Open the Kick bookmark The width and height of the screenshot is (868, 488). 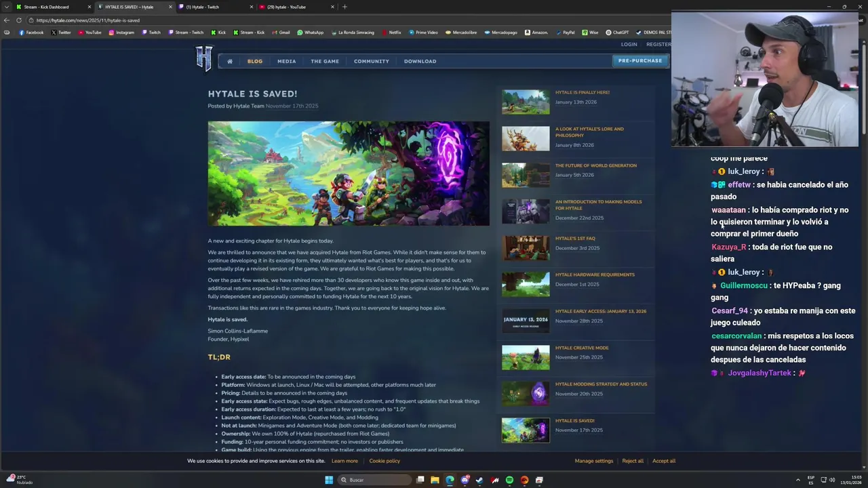click(x=218, y=33)
